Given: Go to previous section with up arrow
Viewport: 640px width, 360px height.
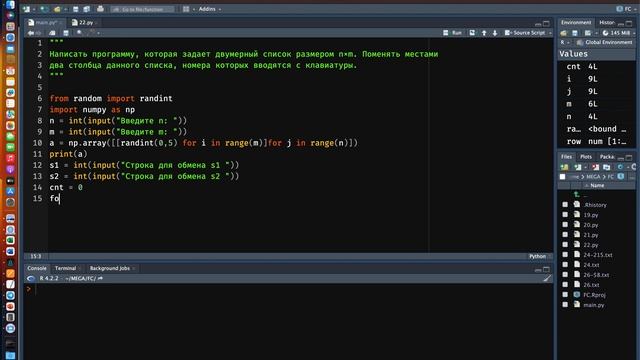Looking at the screenshot, I should pyautogui.click(x=484, y=33).
